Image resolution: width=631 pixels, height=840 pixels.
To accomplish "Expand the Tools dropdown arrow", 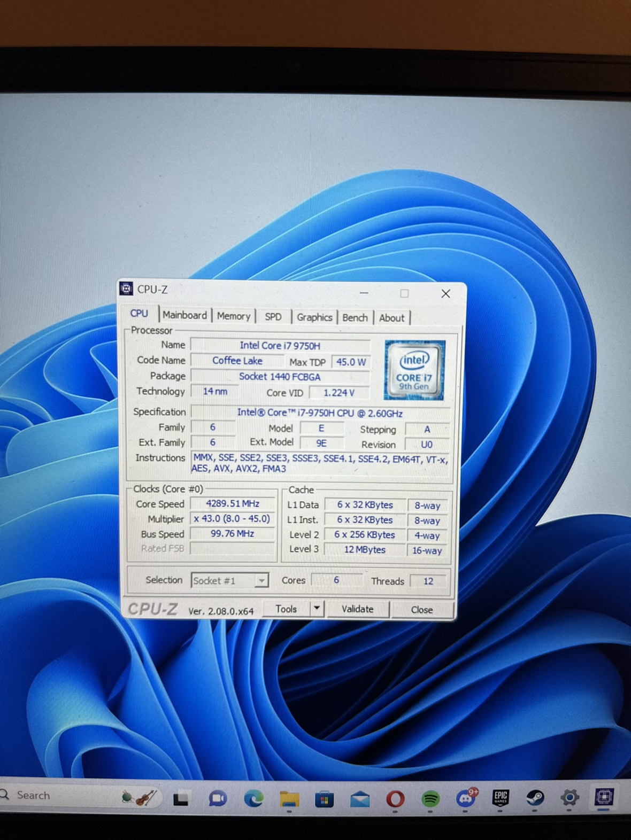I will point(317,609).
